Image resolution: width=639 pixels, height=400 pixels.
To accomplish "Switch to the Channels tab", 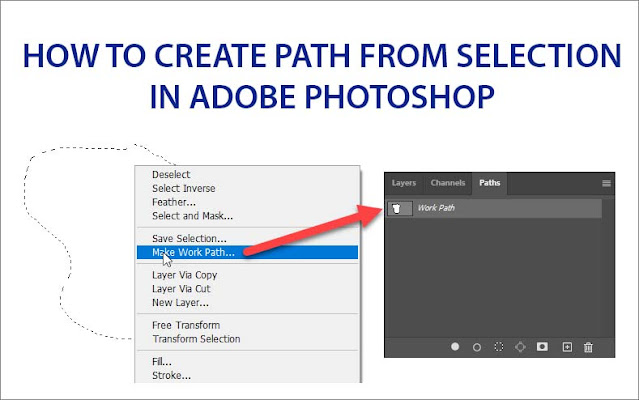I will coord(448,183).
